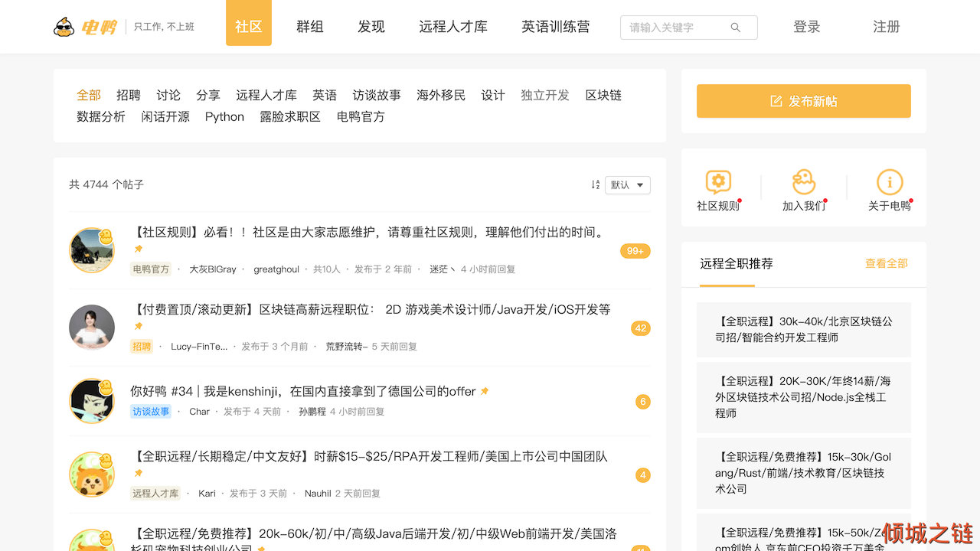Screen dimensions: 980x551
Task: Filter posts by 区块链 category
Action: (603, 95)
